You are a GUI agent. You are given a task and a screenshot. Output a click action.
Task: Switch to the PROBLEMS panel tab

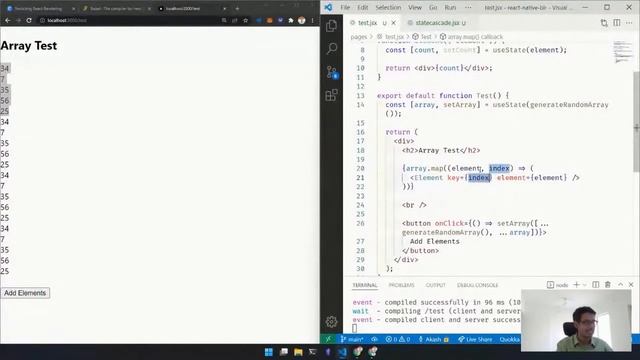(x=401, y=285)
